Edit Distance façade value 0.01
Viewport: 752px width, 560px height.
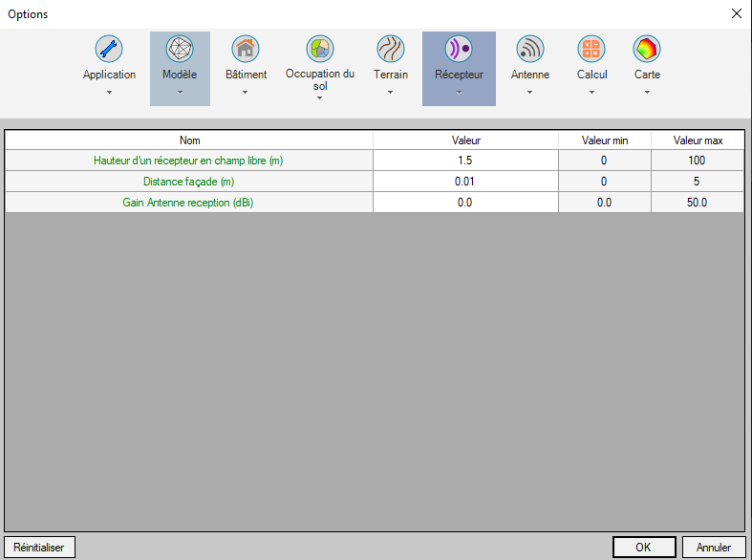coord(465,182)
